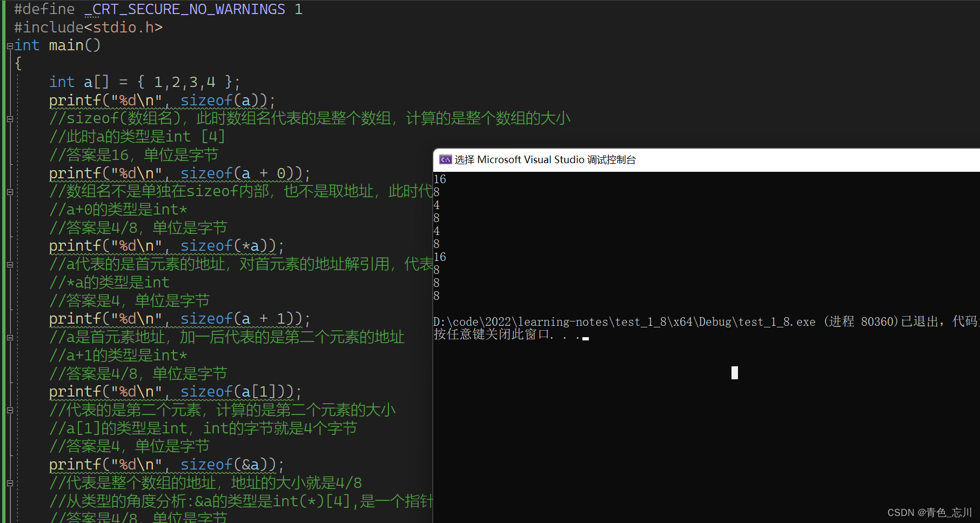This screenshot has width=980, height=523.
Task: Click the comment "//a+0的类型是int*"
Action: point(118,210)
